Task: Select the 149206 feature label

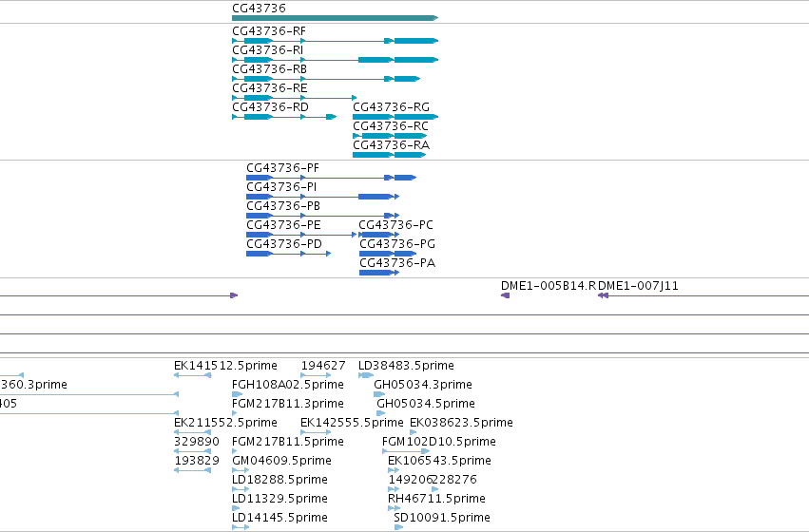Action: point(410,481)
